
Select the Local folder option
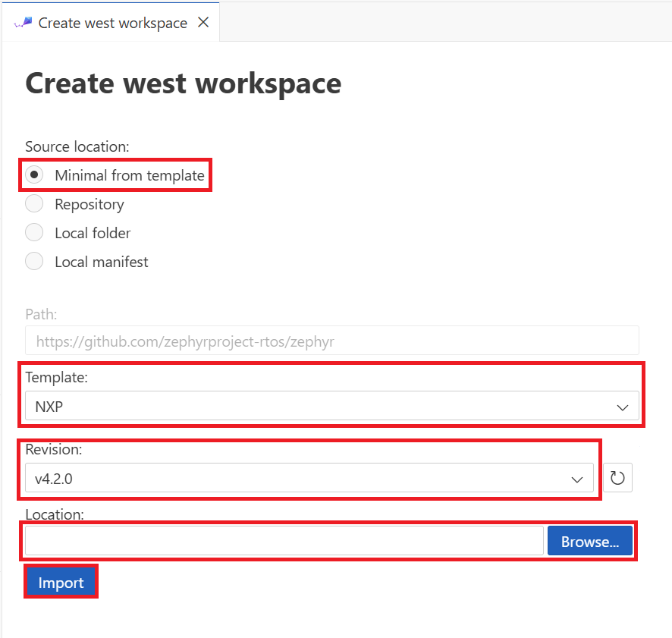tap(34, 232)
